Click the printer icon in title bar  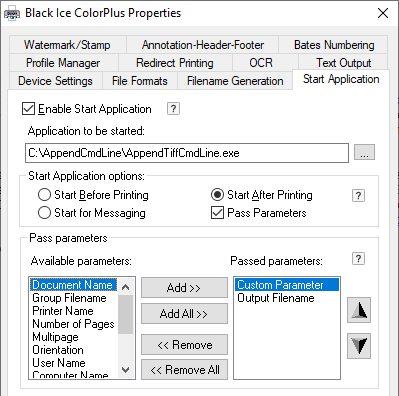point(12,14)
